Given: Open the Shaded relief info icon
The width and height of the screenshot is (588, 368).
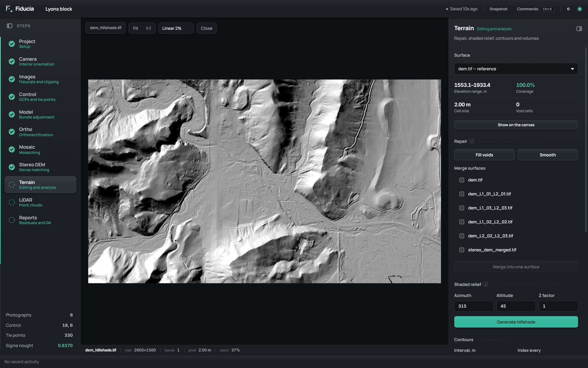Looking at the screenshot, I should [485, 284].
